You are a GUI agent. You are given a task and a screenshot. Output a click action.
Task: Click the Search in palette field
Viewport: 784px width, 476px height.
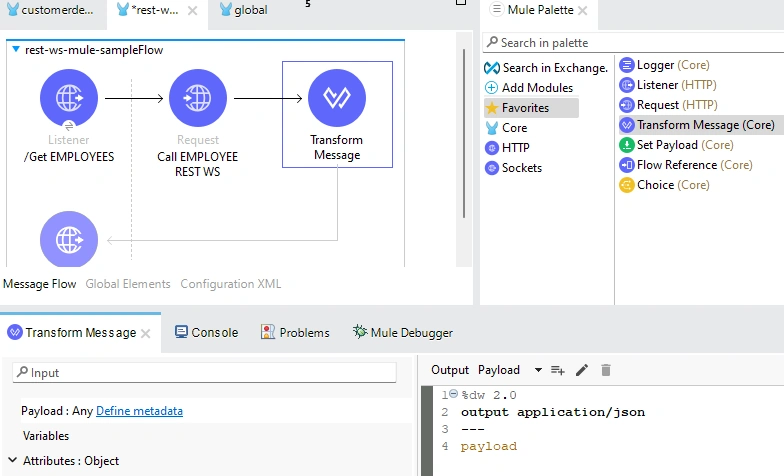634,42
